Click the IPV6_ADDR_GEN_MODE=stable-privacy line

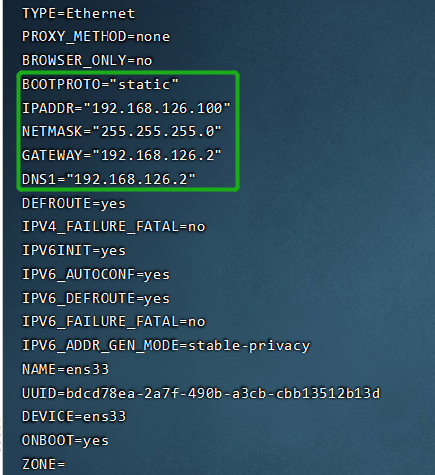pos(166,346)
